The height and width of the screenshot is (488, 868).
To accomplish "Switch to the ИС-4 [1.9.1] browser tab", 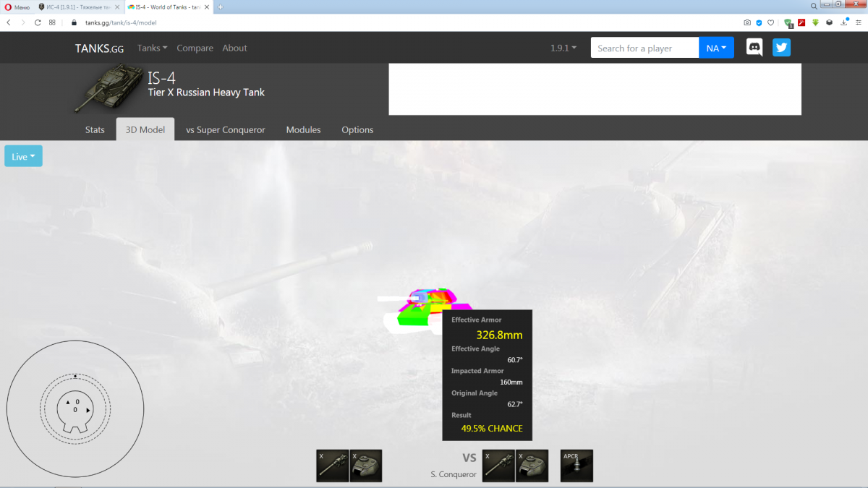I will [78, 7].
